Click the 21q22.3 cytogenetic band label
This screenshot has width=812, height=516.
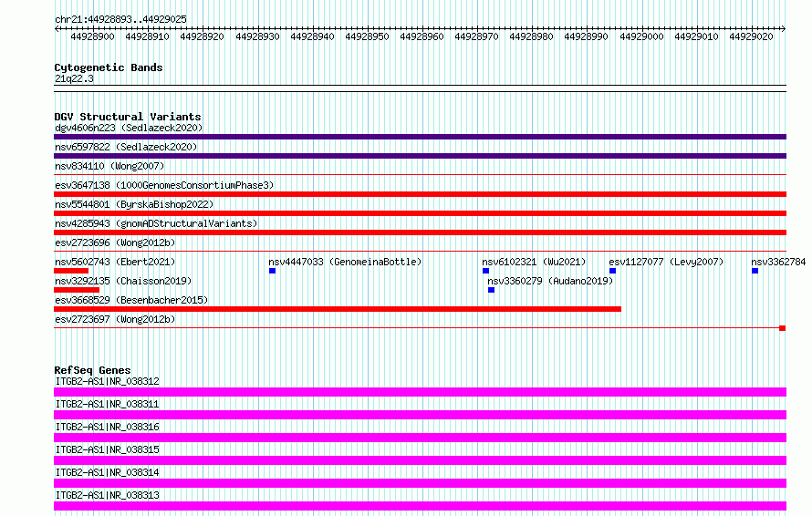click(x=74, y=78)
